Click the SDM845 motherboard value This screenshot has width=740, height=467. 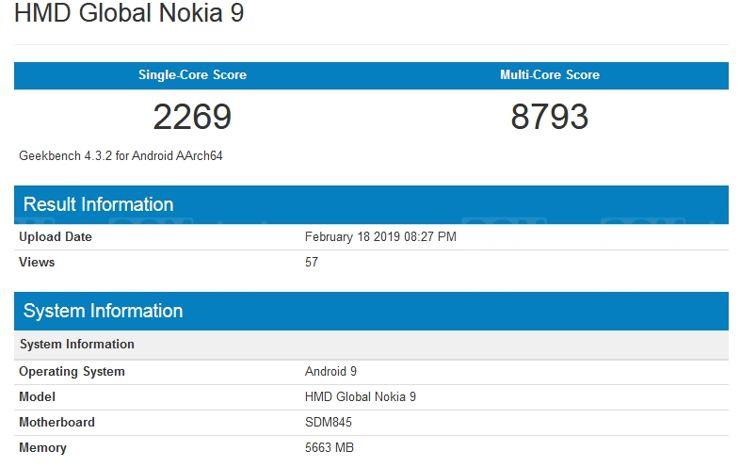click(x=328, y=423)
